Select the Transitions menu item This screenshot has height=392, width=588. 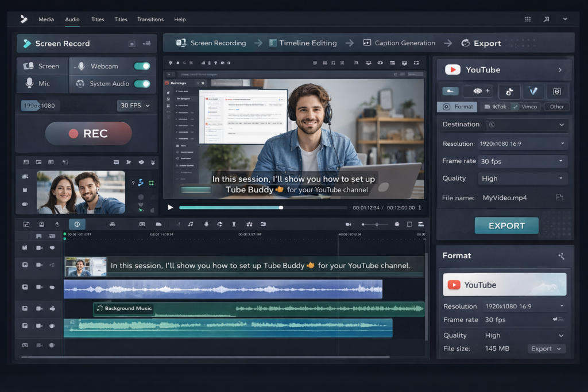coord(150,19)
